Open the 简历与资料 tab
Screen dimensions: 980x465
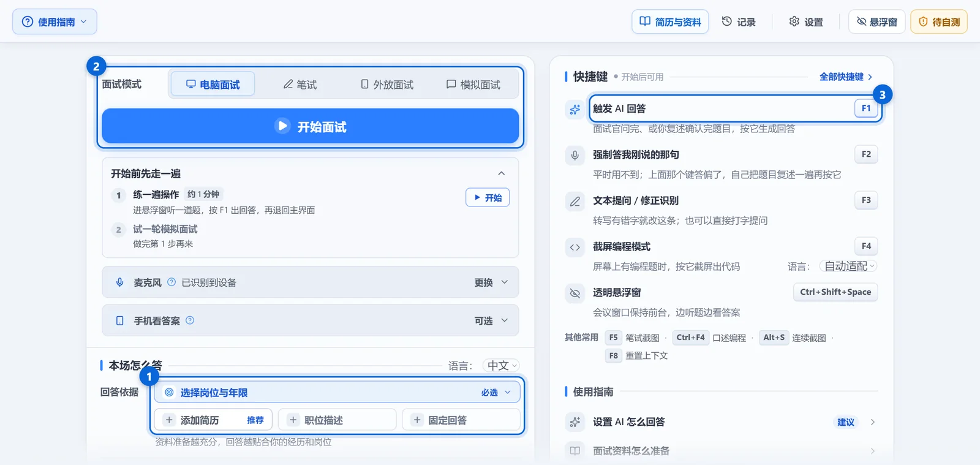click(x=670, y=22)
